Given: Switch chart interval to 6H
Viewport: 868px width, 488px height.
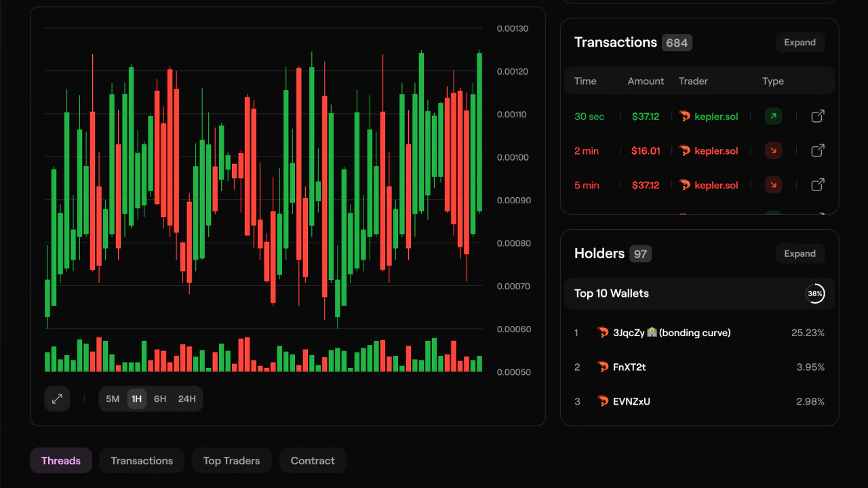Looking at the screenshot, I should click(160, 399).
